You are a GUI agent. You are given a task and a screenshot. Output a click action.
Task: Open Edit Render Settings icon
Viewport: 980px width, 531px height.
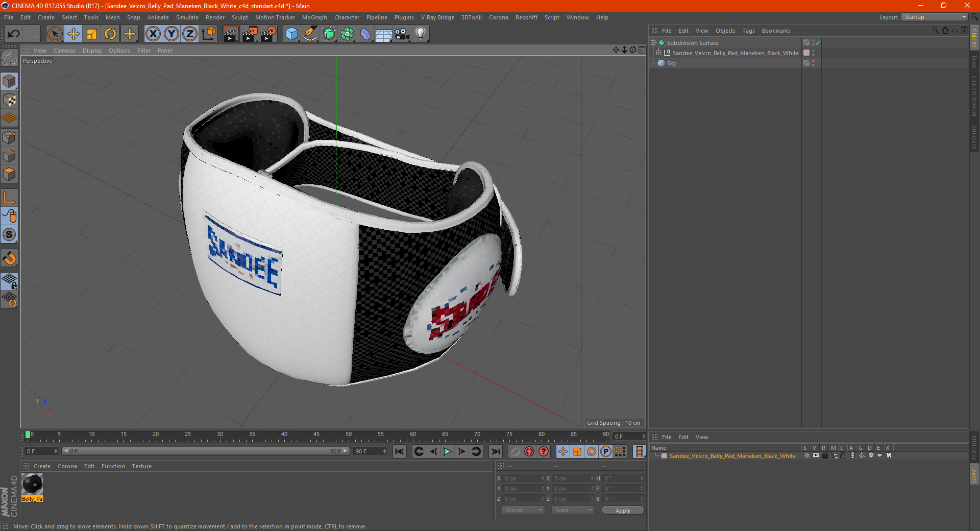pyautogui.click(x=268, y=34)
